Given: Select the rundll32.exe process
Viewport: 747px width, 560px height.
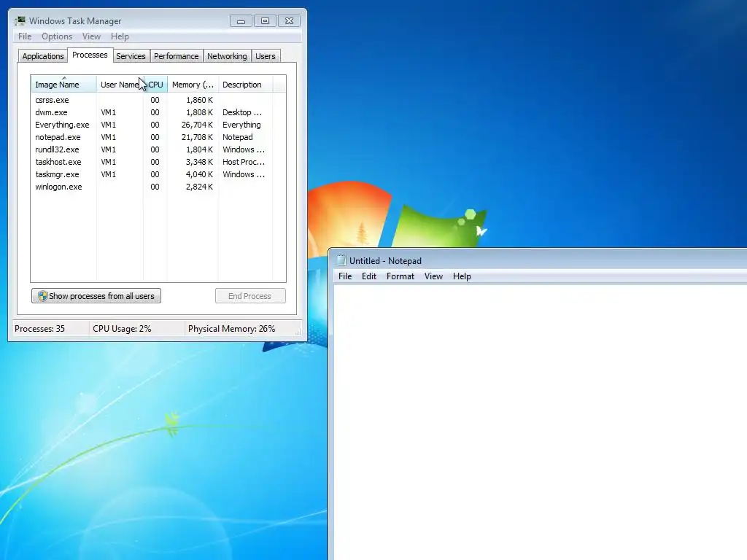Looking at the screenshot, I should 152,149.
